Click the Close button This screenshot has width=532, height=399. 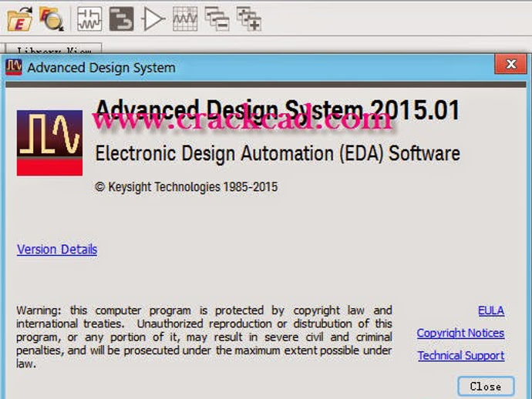pos(486,387)
